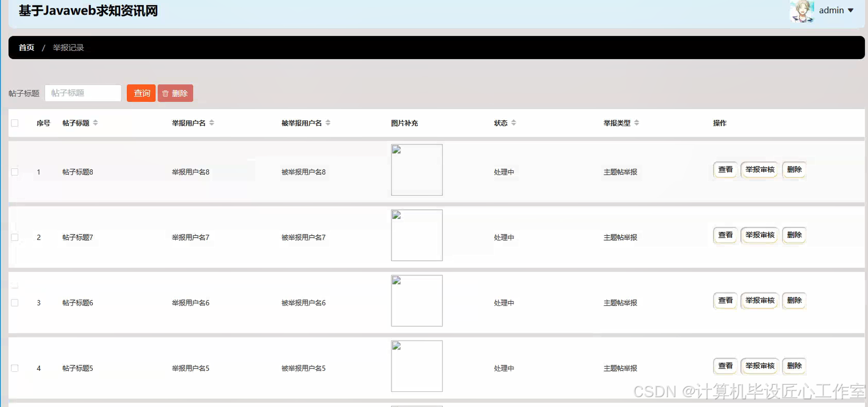Viewport: 868px width, 407px height.
Task: Click 举报审核 for 帖子标题5
Action: (x=760, y=366)
